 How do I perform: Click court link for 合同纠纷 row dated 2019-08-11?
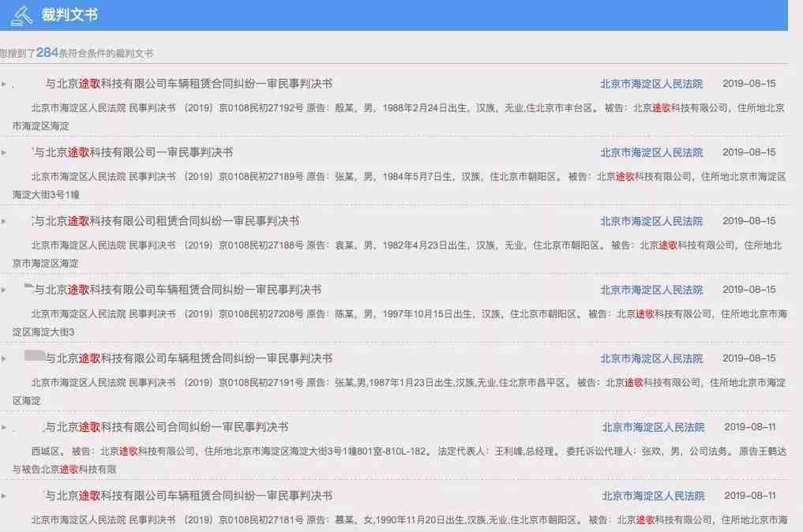[653, 426]
